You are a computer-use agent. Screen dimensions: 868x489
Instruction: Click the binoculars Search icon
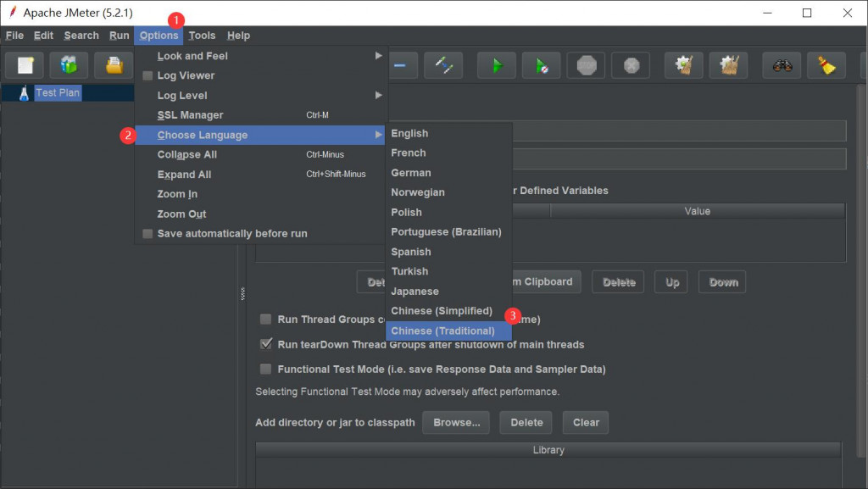point(782,66)
